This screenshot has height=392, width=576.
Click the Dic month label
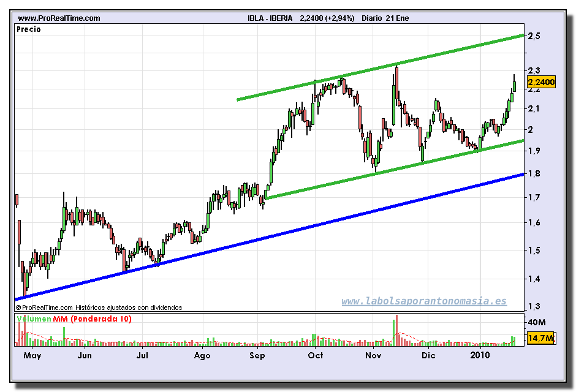pyautogui.click(x=428, y=355)
